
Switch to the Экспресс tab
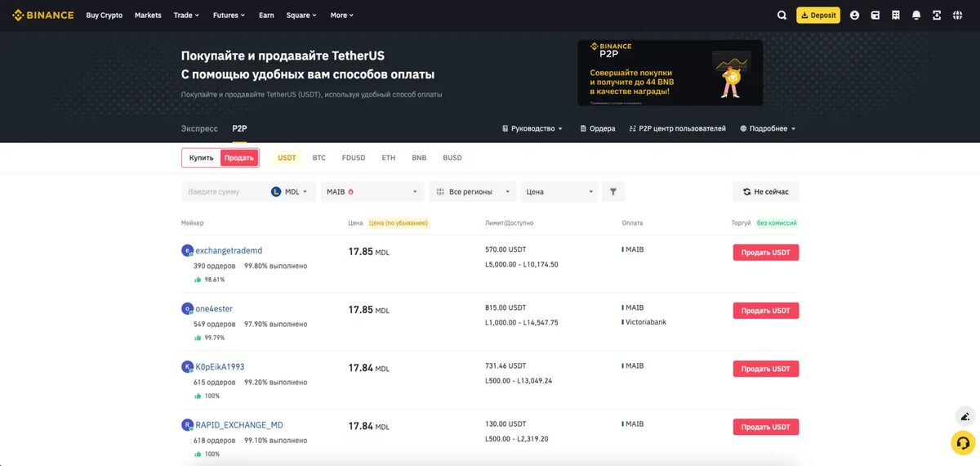click(x=199, y=128)
